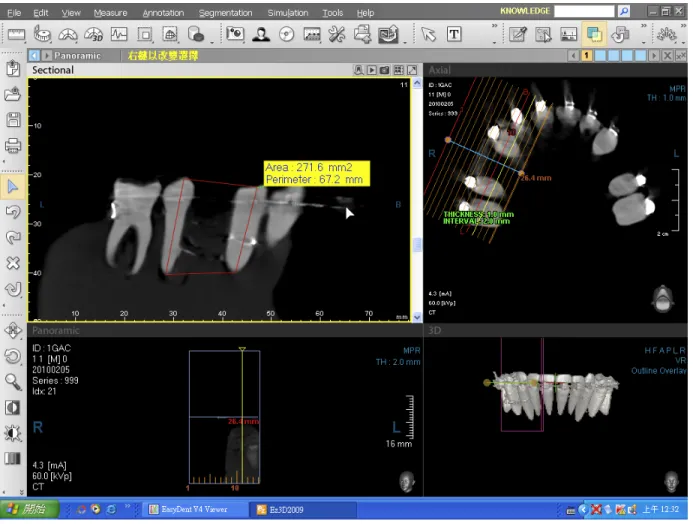Open dropdown arrow beside cylinder volume tool
Screen dimensions: 693x524
[212, 43]
